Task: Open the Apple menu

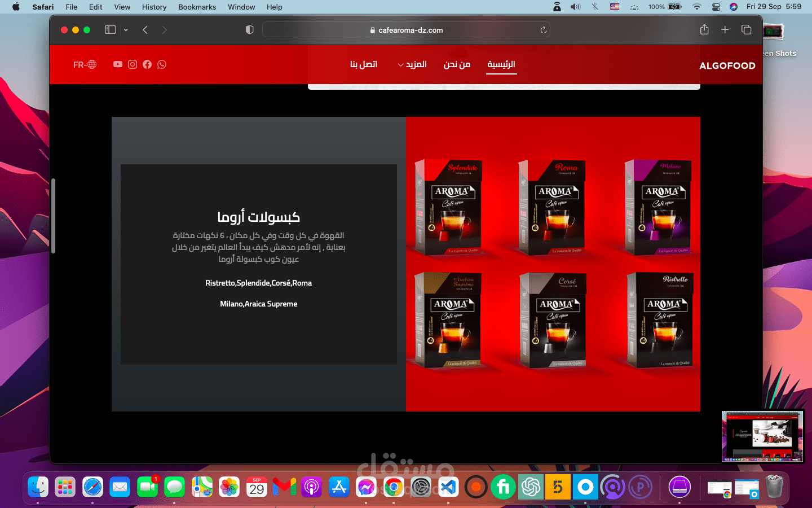Action: coord(16,7)
